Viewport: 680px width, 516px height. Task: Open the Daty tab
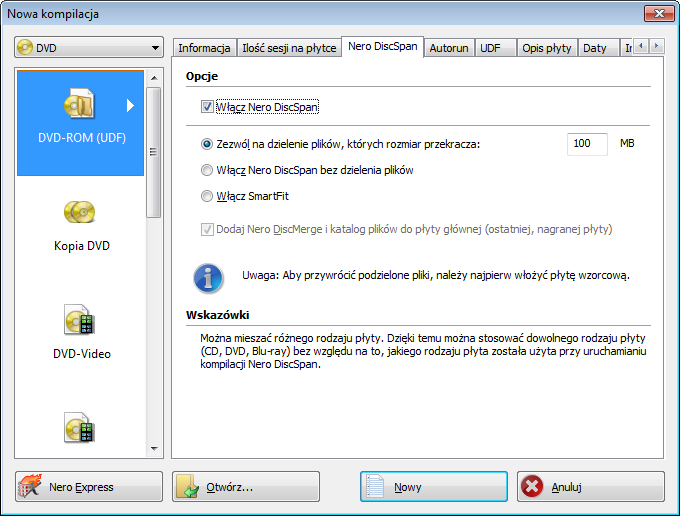[x=598, y=48]
